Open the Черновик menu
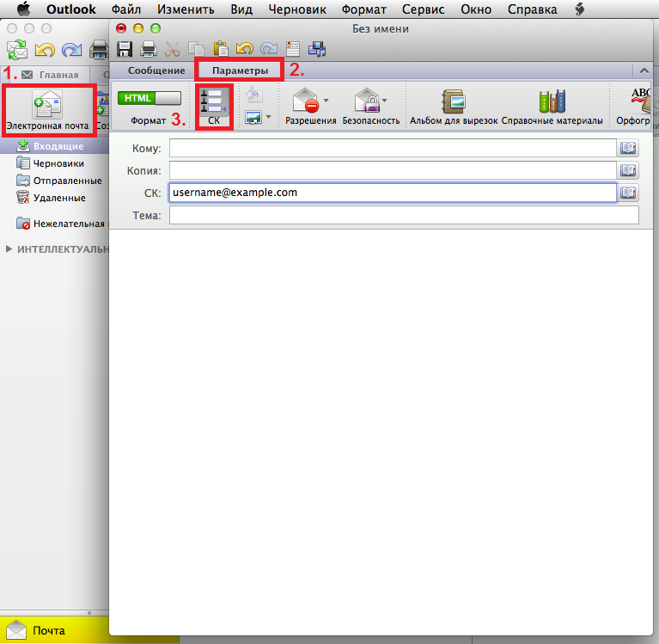This screenshot has height=644, width=659. pyautogui.click(x=297, y=9)
